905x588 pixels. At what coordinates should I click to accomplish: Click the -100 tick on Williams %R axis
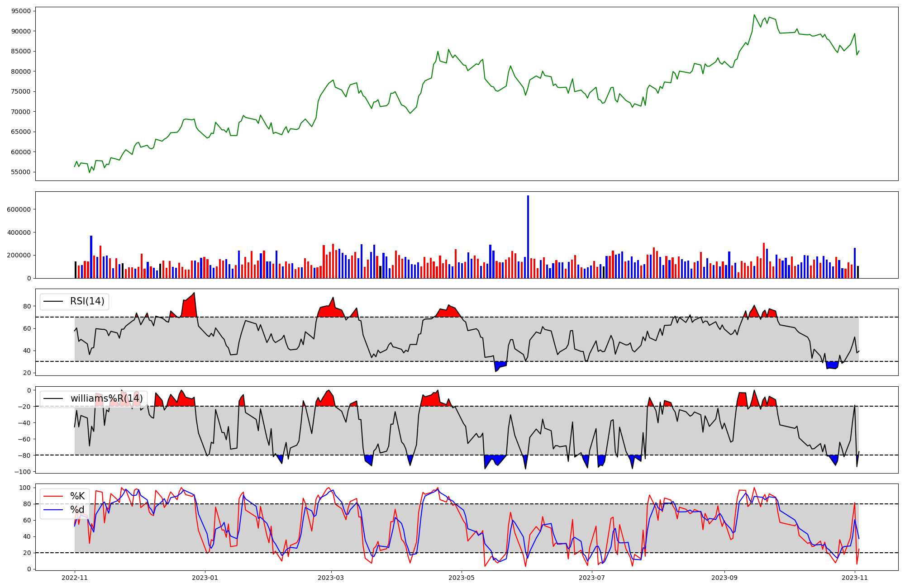(x=23, y=472)
